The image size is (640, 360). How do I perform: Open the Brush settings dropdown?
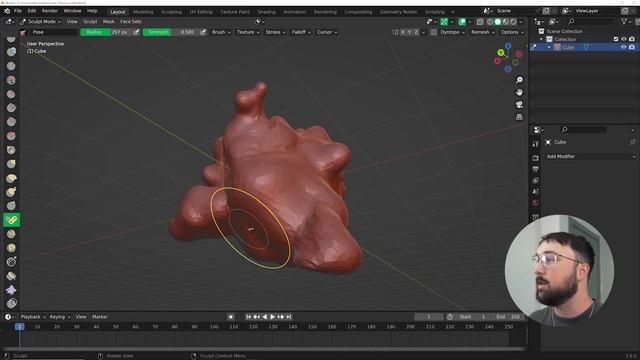[x=221, y=32]
